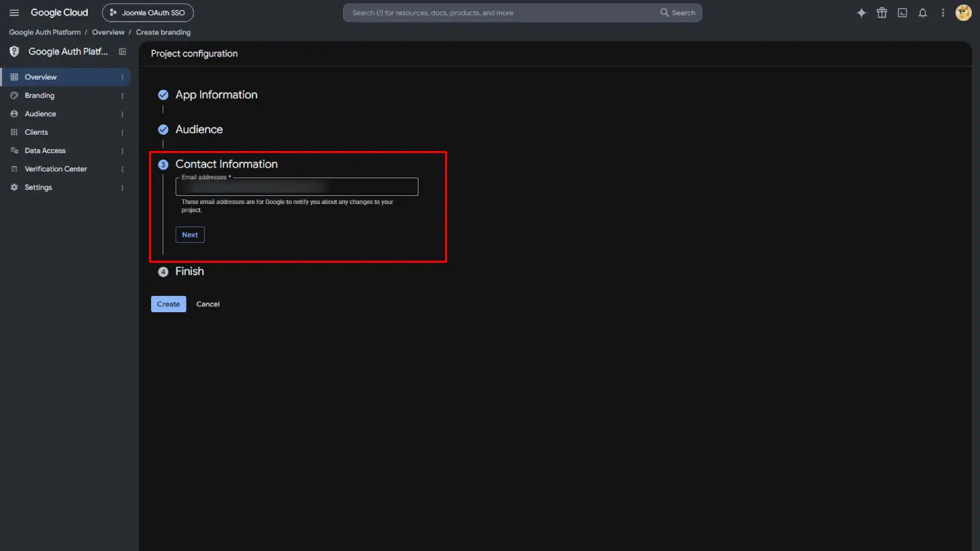
Task: Open the three-dot menu beside Overview
Action: click(122, 78)
